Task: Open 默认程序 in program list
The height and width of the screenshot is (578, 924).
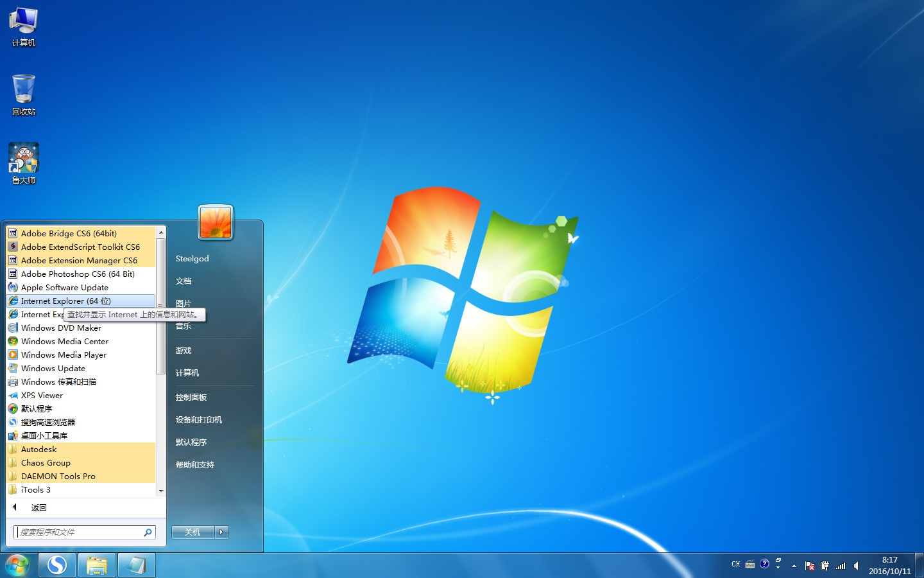Action: click(x=81, y=408)
